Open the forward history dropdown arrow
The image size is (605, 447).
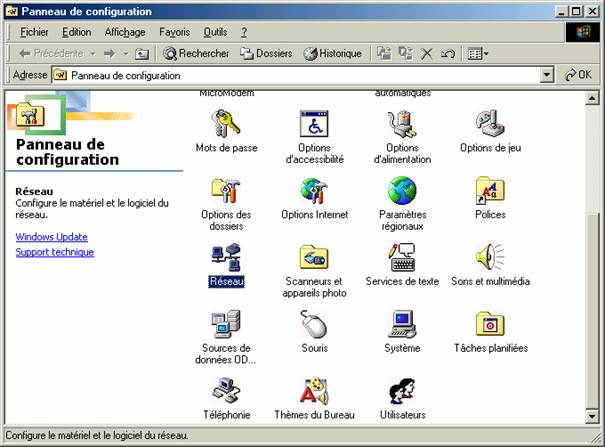126,54
